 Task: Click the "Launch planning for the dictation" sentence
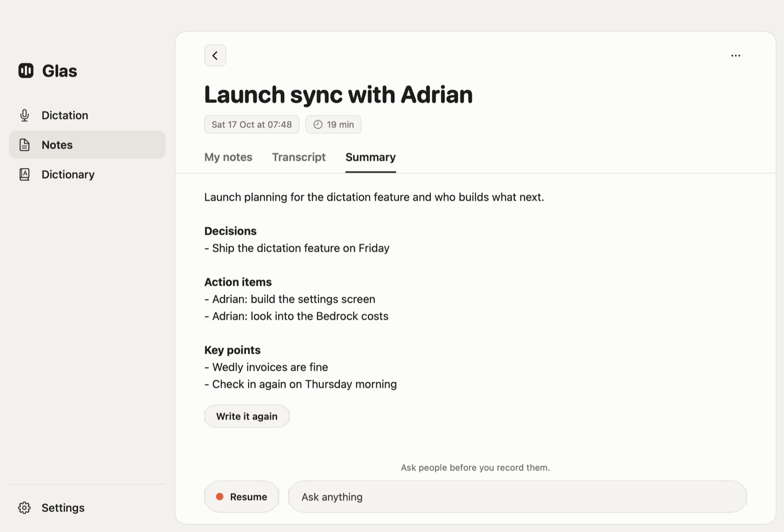[x=374, y=197]
